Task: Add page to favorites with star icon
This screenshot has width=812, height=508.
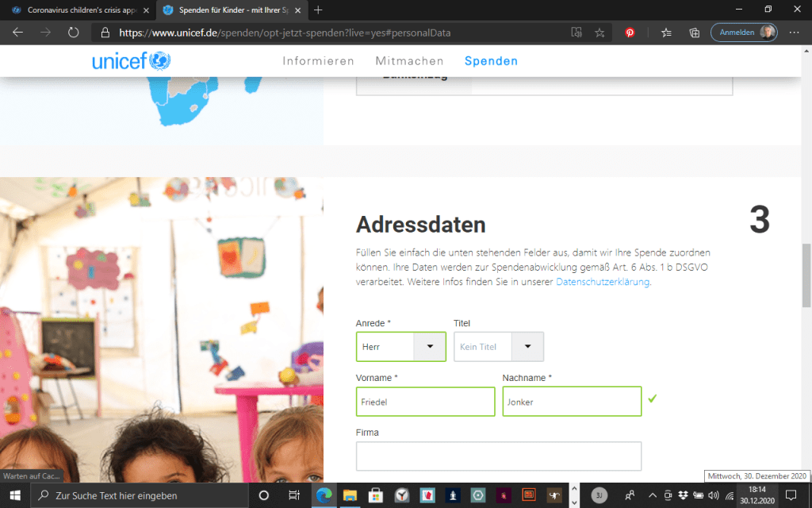Action: coord(599,33)
